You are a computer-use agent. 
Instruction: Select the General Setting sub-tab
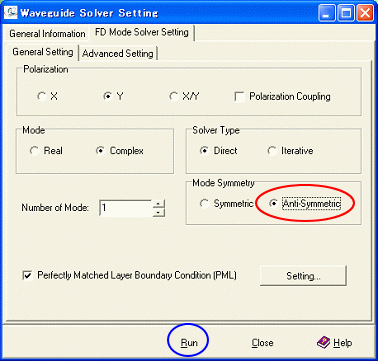[43, 52]
